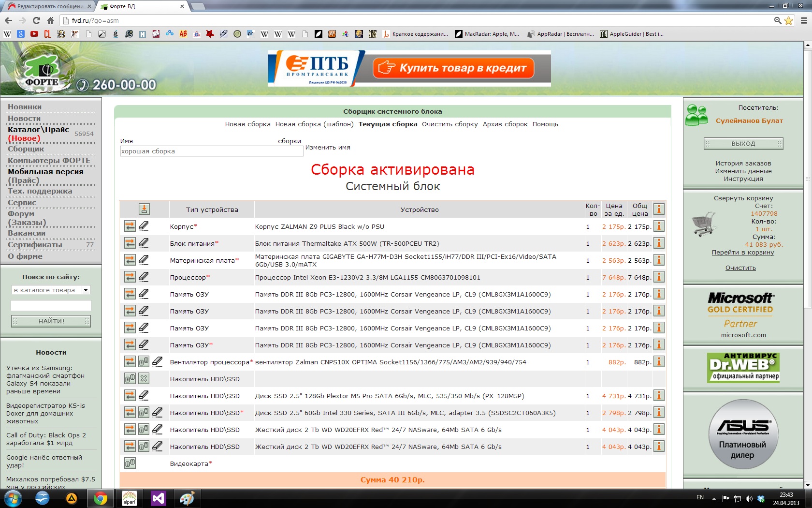Open info for the Zalman CNPS10X cooler
812x508 pixels.
pos(659,361)
